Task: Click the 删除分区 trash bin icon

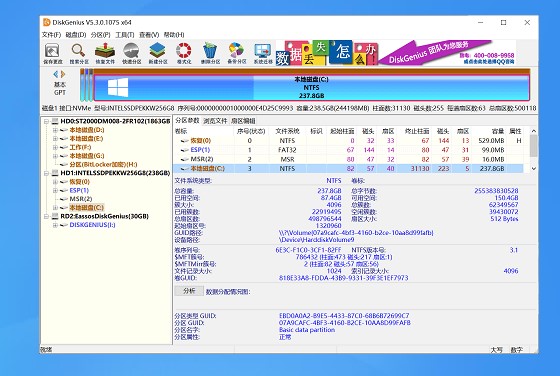Action: 210,53
